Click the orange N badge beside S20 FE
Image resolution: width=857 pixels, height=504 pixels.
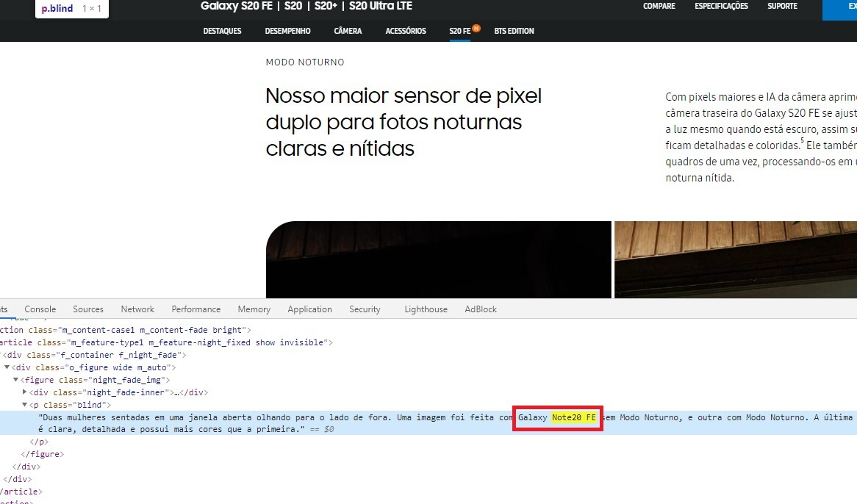(x=476, y=29)
